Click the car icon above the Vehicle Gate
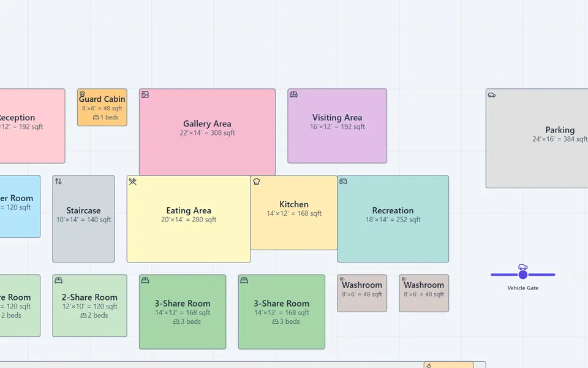 (522, 267)
